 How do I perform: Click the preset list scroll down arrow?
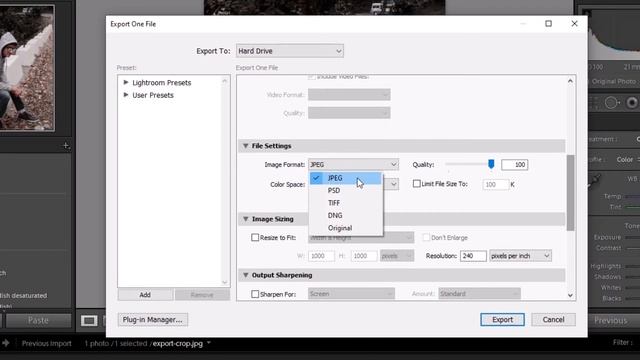tap(225, 282)
